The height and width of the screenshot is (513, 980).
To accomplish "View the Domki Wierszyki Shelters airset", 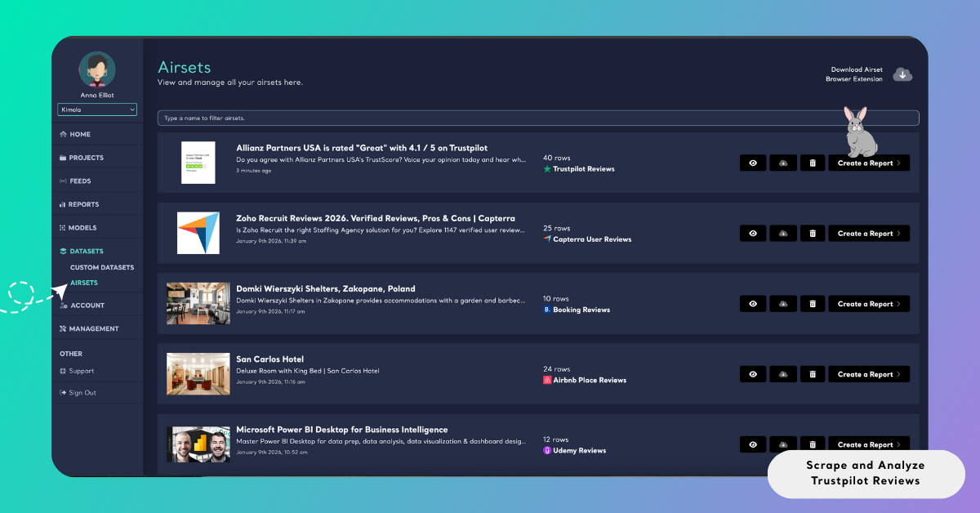I will [752, 304].
